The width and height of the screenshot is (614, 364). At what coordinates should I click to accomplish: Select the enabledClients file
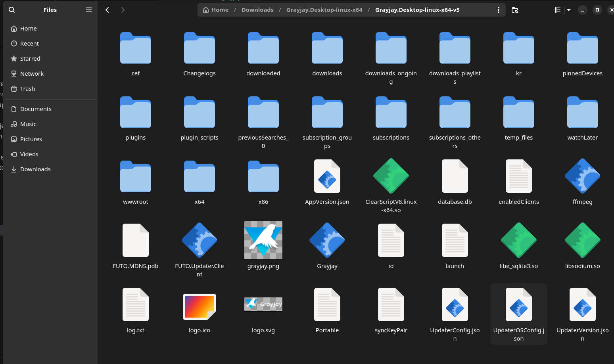(519, 176)
